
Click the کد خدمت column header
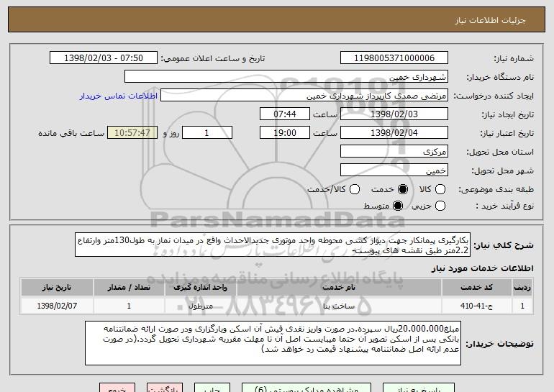(x=476, y=288)
